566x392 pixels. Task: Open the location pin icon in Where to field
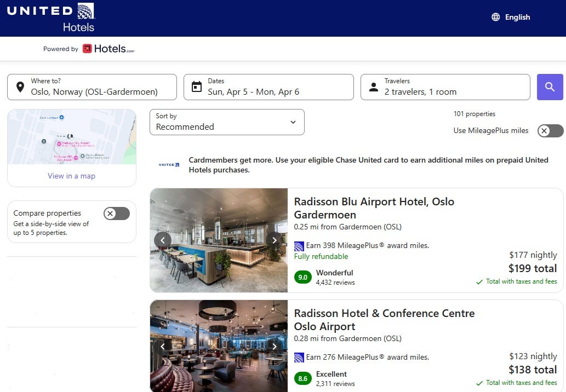click(x=20, y=87)
